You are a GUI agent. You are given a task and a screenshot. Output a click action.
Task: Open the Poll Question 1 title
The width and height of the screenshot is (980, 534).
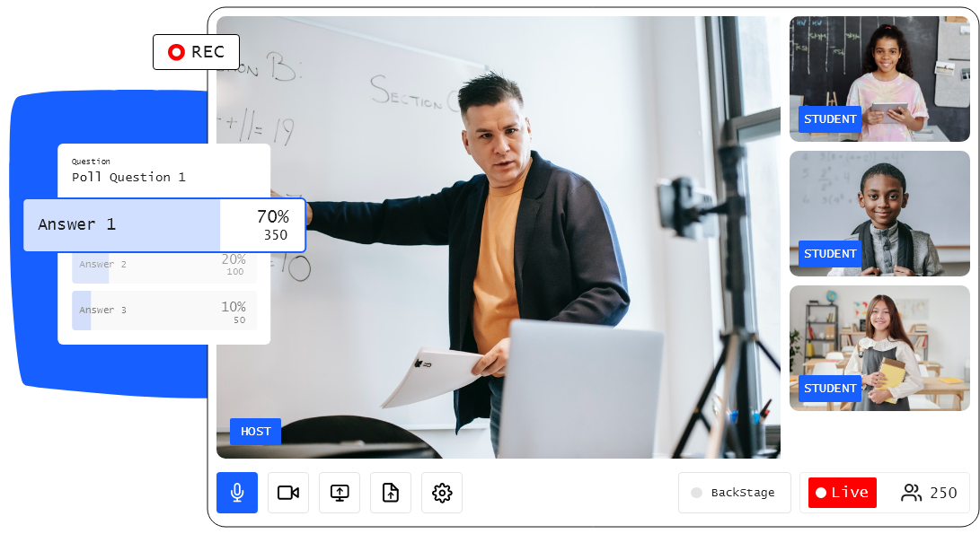click(128, 177)
